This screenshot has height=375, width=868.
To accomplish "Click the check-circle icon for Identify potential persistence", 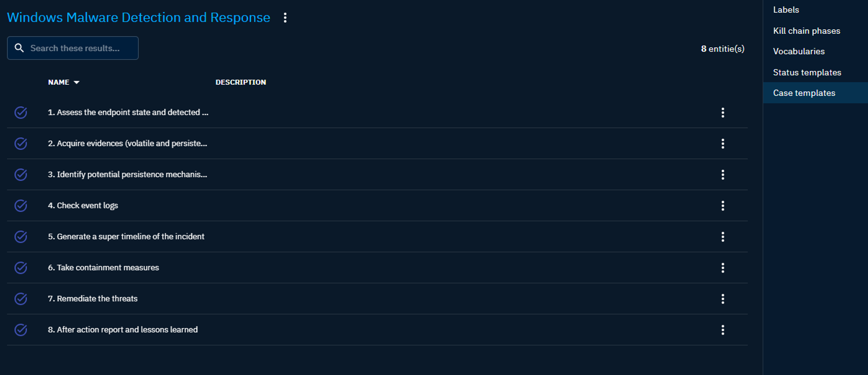I will (x=21, y=174).
